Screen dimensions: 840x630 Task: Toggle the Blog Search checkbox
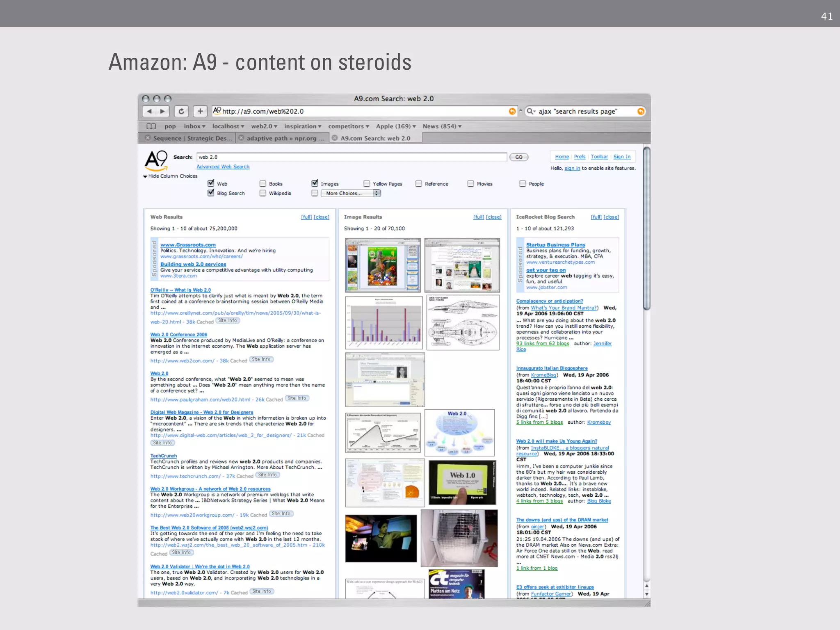211,193
